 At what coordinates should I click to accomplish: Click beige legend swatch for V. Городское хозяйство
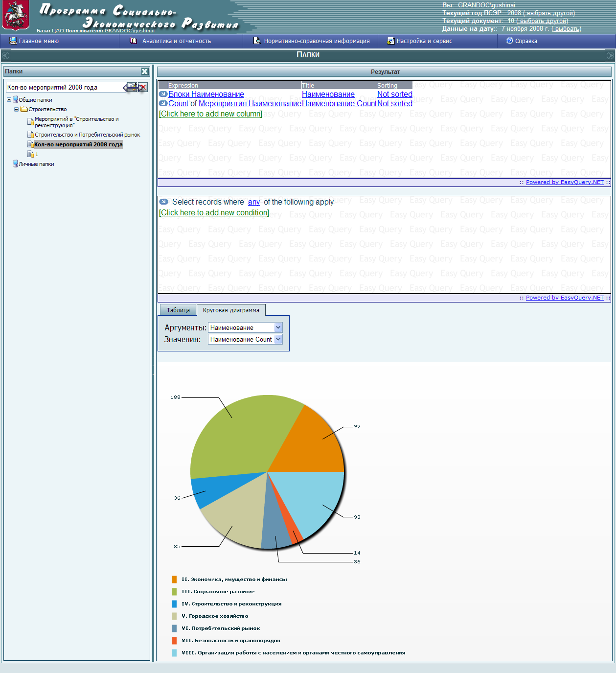tap(174, 616)
